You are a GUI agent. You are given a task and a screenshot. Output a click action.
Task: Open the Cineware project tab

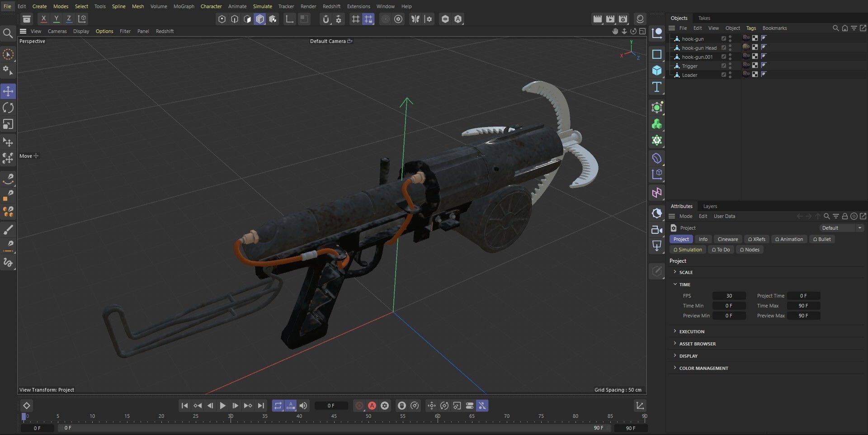(727, 239)
